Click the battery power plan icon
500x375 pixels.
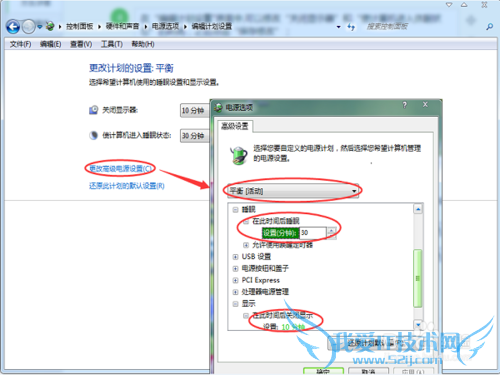[x=239, y=155]
